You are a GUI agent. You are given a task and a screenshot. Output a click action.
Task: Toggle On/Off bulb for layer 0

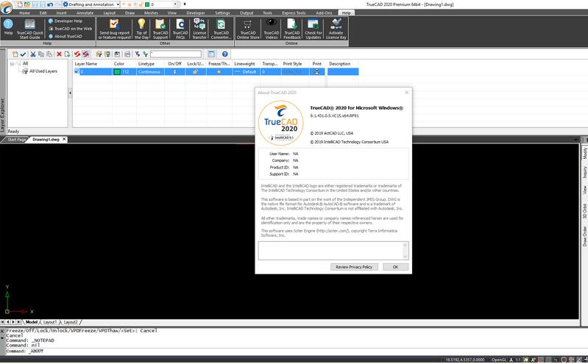pyautogui.click(x=174, y=71)
